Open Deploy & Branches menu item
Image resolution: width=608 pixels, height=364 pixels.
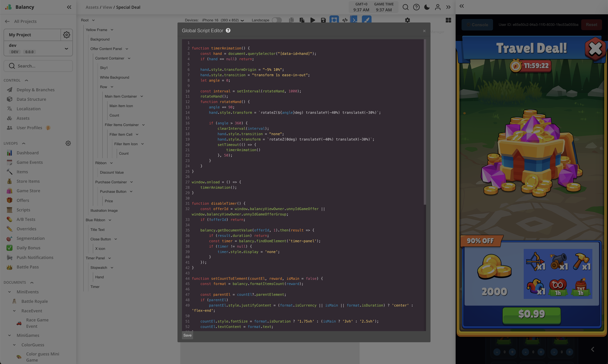36,90
